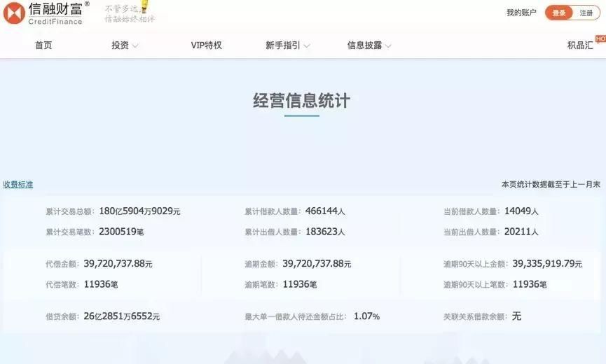Click the 最大单一借款人待还金额占比 label
The height and width of the screenshot is (364, 606).
[x=296, y=317]
